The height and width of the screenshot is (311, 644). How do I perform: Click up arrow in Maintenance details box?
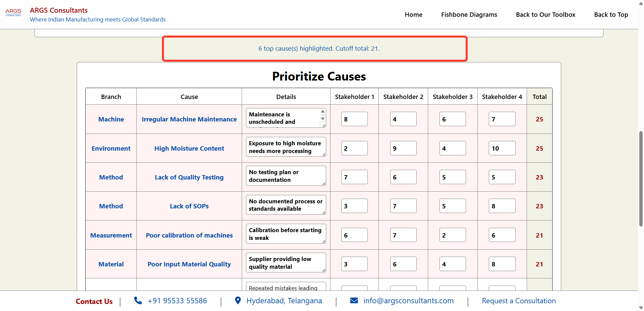323,112
